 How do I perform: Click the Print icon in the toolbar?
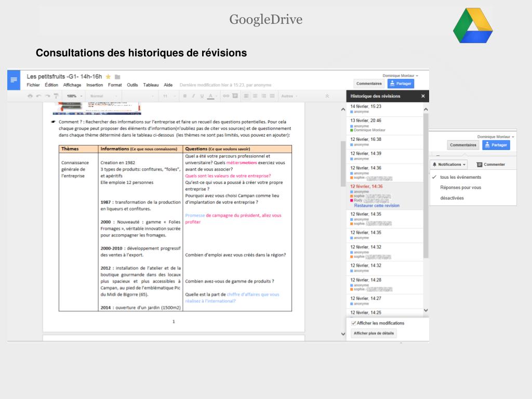click(30, 96)
